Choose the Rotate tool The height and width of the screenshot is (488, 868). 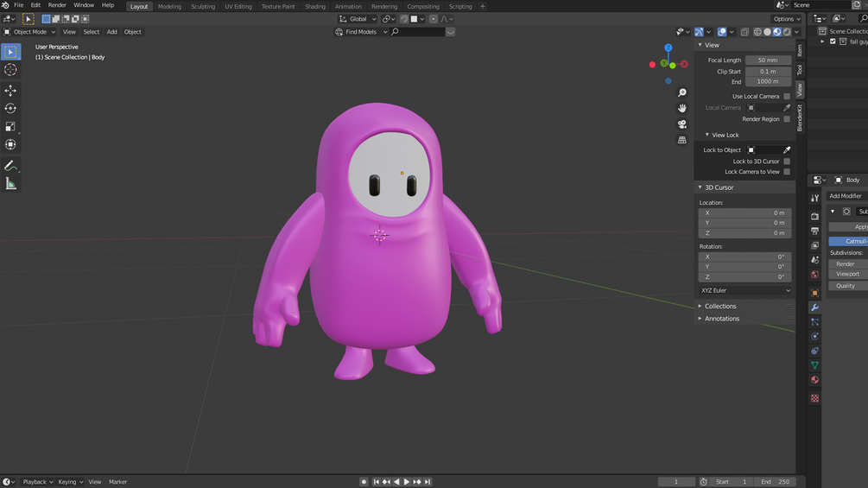pos(10,109)
